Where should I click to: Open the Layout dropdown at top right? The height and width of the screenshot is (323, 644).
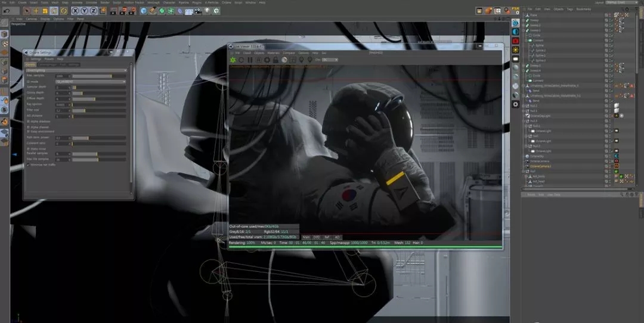point(622,2)
